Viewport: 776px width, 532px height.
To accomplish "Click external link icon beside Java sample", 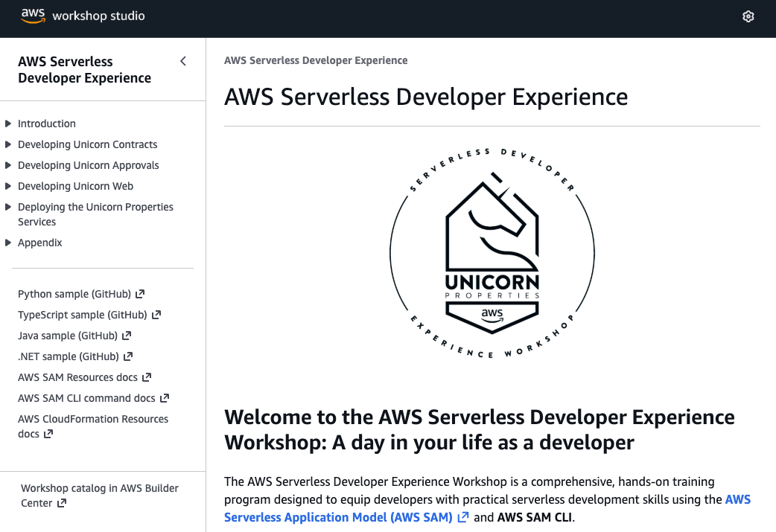I will 127,336.
